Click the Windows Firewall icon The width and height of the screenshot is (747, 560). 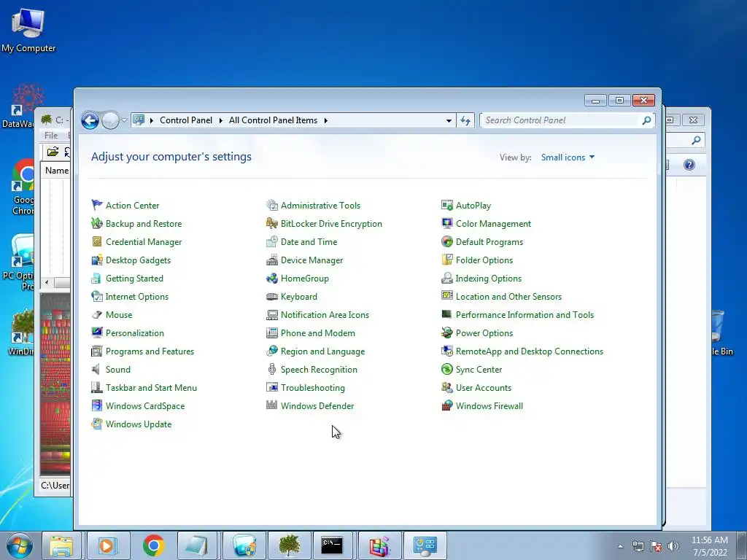click(447, 405)
